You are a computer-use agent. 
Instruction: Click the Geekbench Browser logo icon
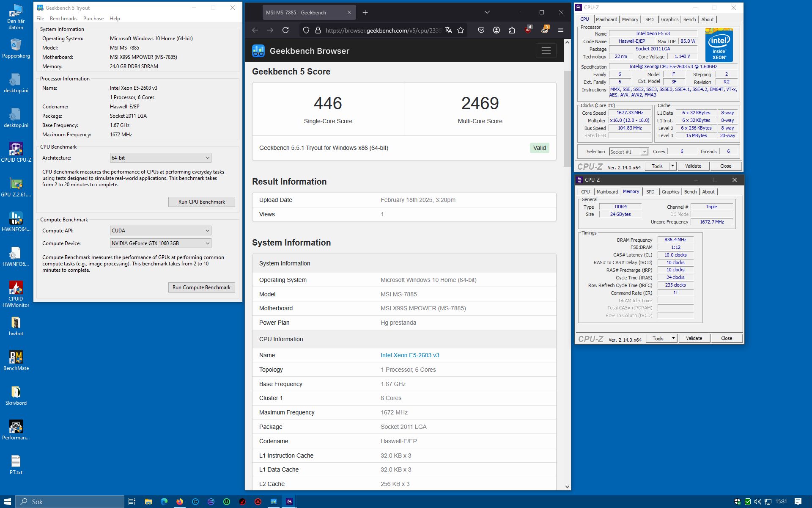[258, 51]
